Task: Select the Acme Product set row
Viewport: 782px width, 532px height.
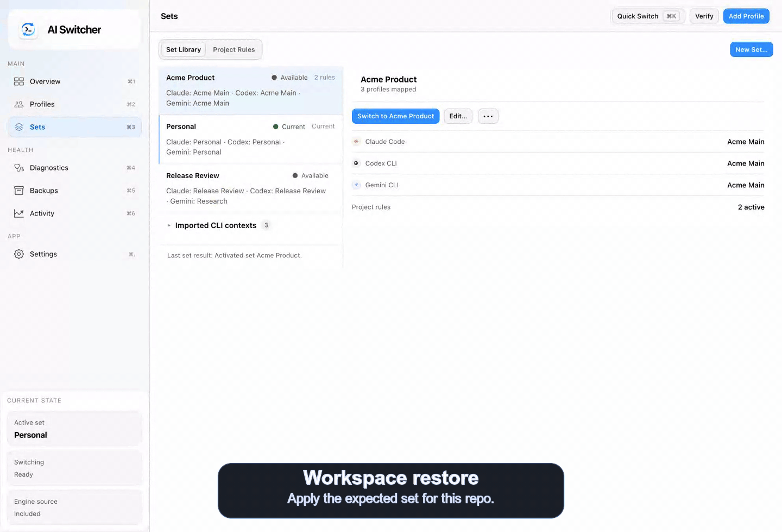Action: pos(251,90)
